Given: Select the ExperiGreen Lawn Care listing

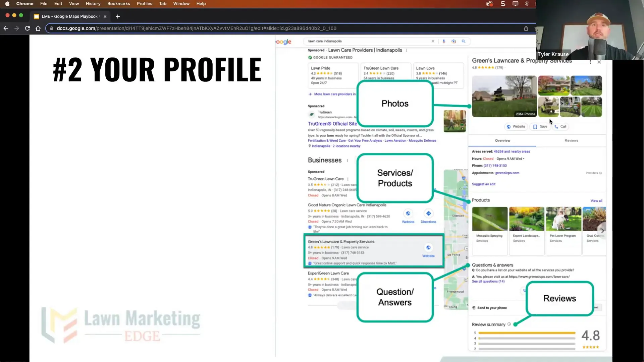Looking at the screenshot, I should 328,273.
